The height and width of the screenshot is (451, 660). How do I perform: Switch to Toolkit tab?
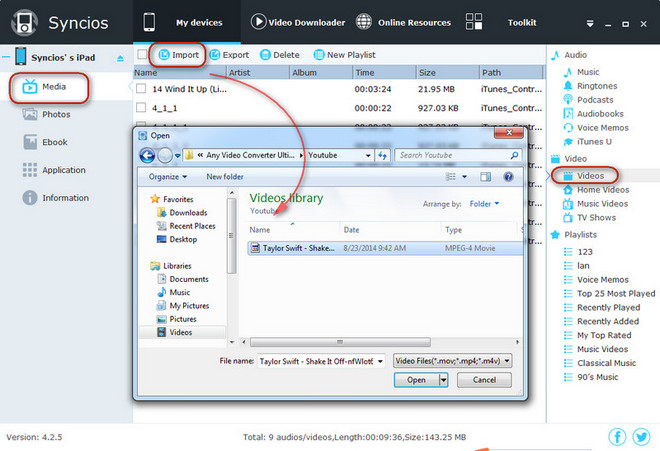coord(501,22)
